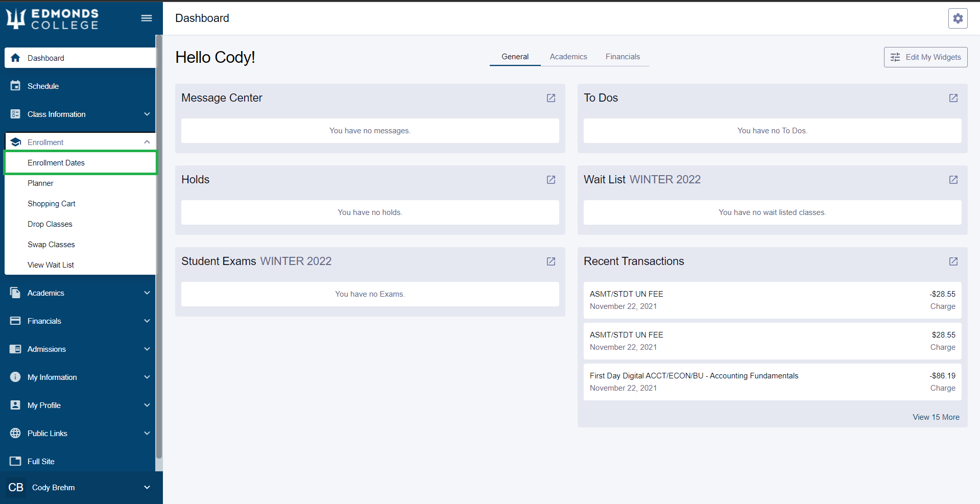This screenshot has height=504, width=980.
Task: Click the Public Links globe icon
Action: [15, 433]
